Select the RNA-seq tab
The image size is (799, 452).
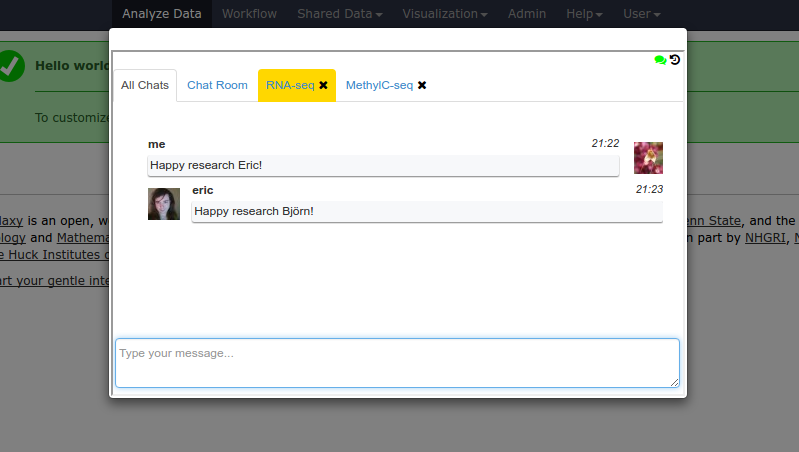coord(290,86)
